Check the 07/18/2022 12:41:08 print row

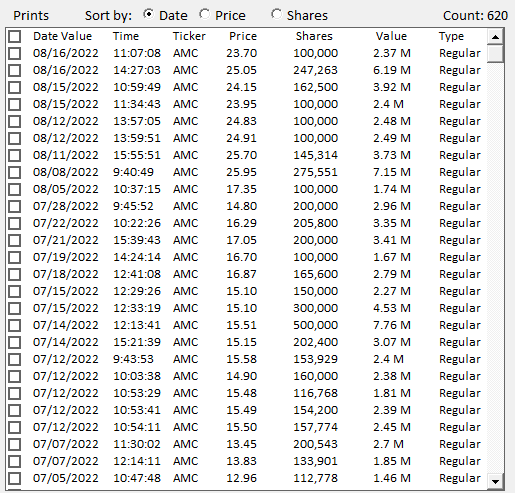click(15, 274)
